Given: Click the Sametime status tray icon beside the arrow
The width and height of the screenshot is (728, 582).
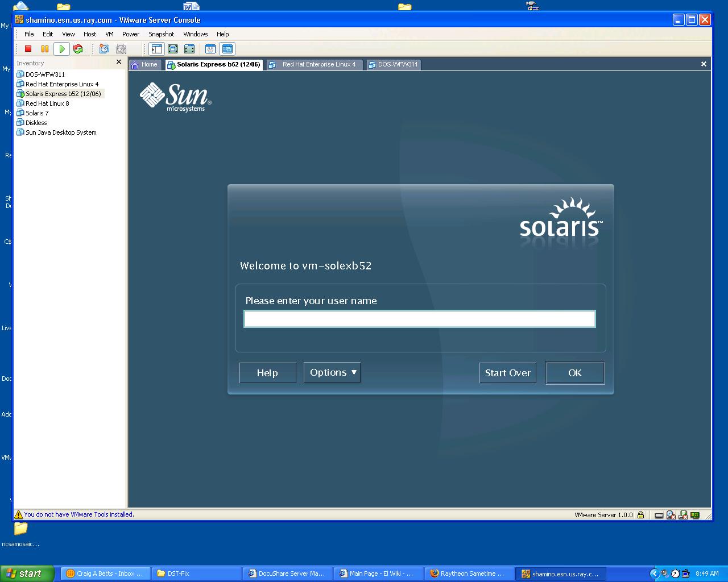Looking at the screenshot, I should click(x=664, y=573).
